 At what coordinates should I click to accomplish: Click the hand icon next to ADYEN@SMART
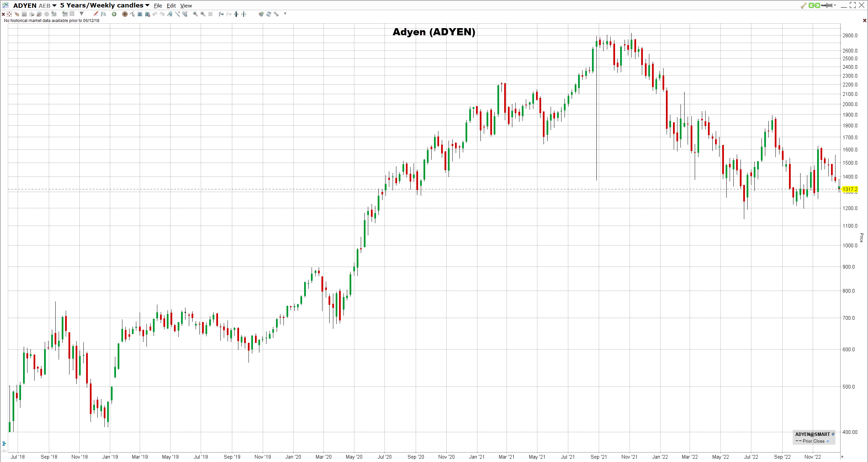(833, 434)
